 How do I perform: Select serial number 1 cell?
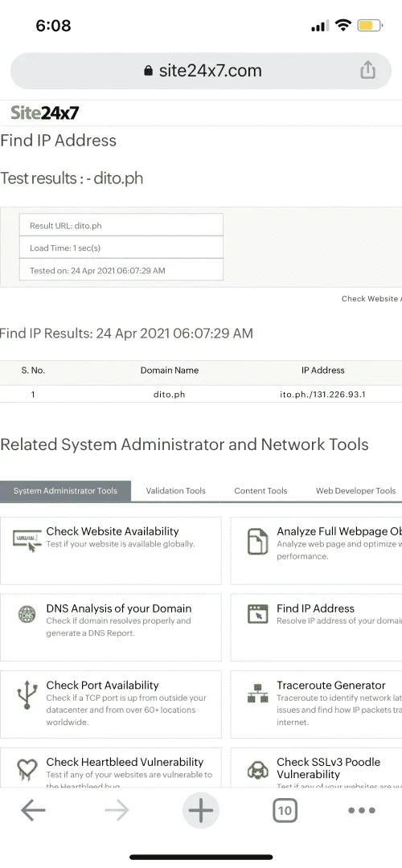33,395
